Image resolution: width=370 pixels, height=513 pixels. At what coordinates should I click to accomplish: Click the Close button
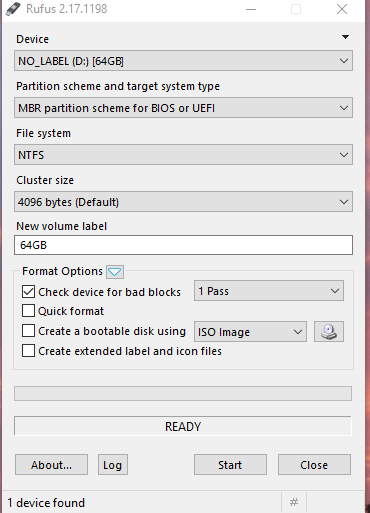314,465
